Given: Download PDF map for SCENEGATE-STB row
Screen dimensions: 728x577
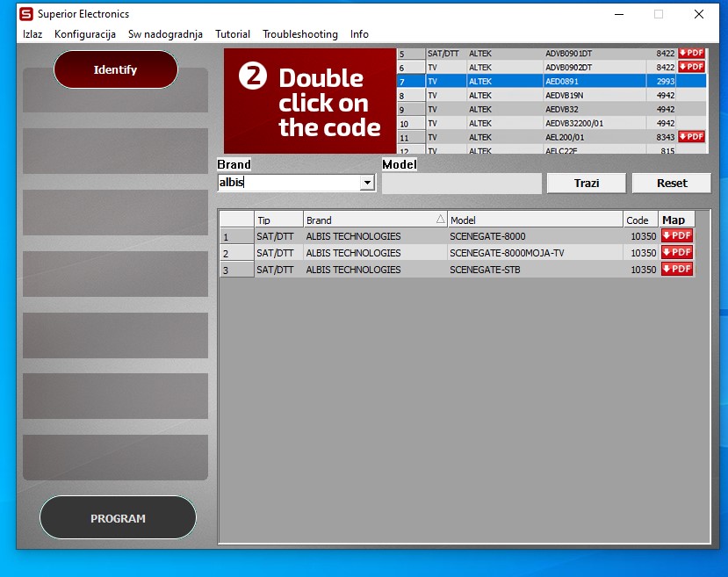Looking at the screenshot, I should click(677, 270).
